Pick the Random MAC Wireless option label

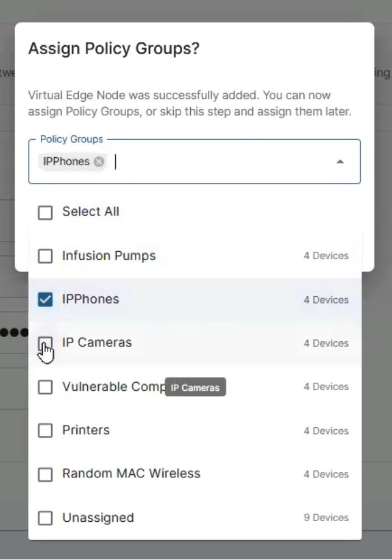[x=131, y=474]
